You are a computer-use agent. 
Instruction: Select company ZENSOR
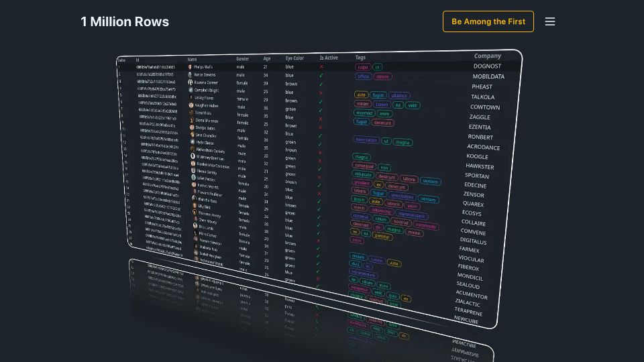(x=474, y=194)
